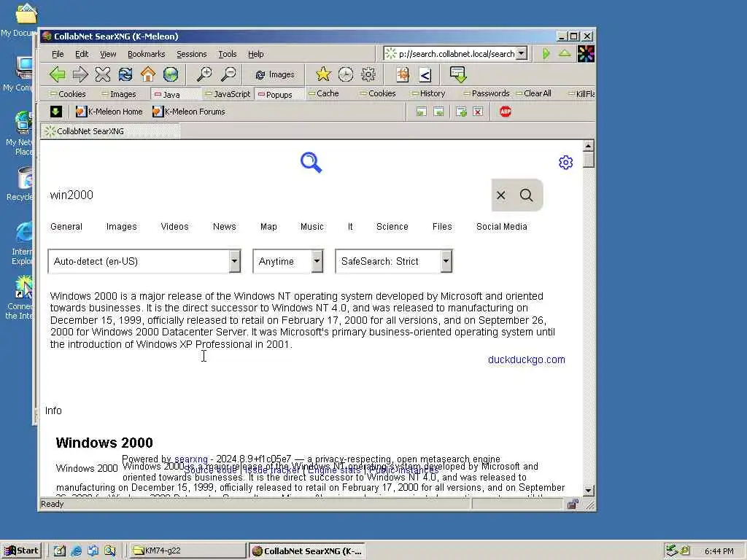Screen dimensions: 747x560
Task: Toggle Cookies blocking in privacy bar
Action: pyautogui.click(x=68, y=94)
